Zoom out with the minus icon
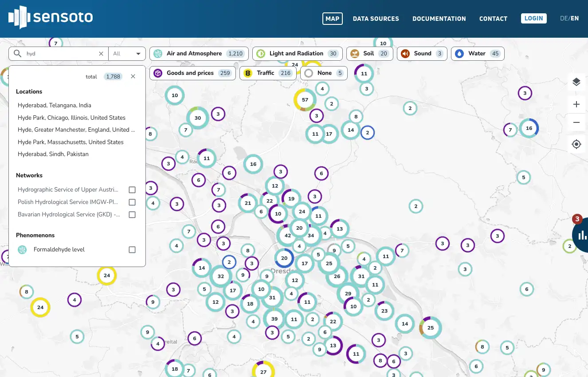This screenshot has width=588, height=377. click(x=576, y=122)
